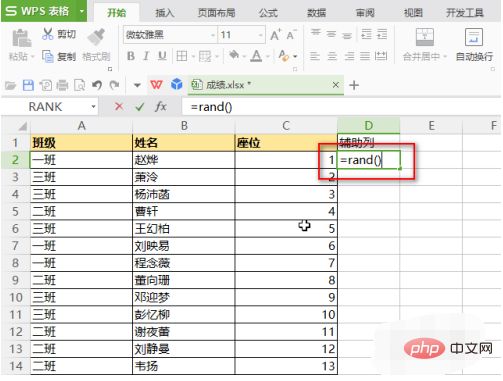Decrease font size with the A- icon
The height and width of the screenshot is (381, 503).
click(x=291, y=35)
